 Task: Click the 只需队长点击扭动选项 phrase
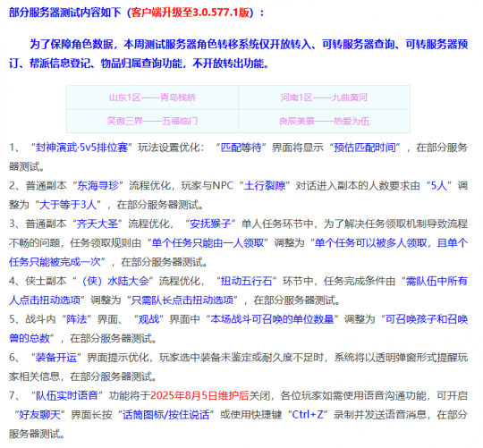point(182,300)
